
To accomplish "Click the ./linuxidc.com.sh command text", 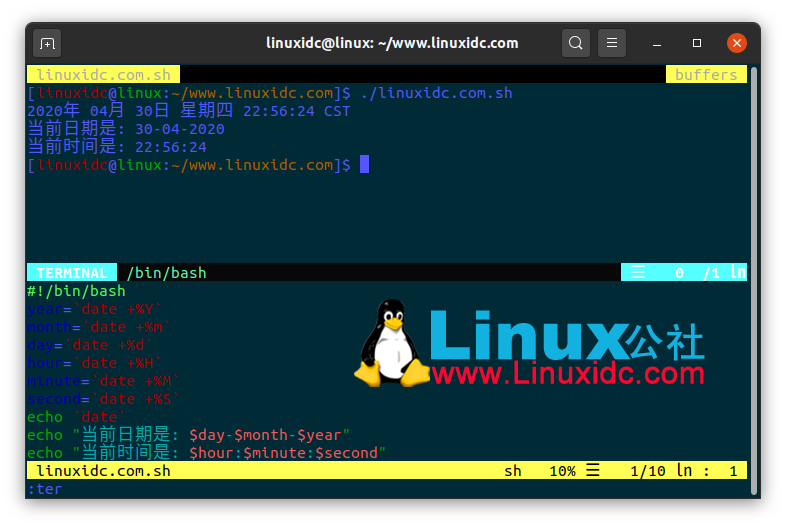I will point(436,93).
